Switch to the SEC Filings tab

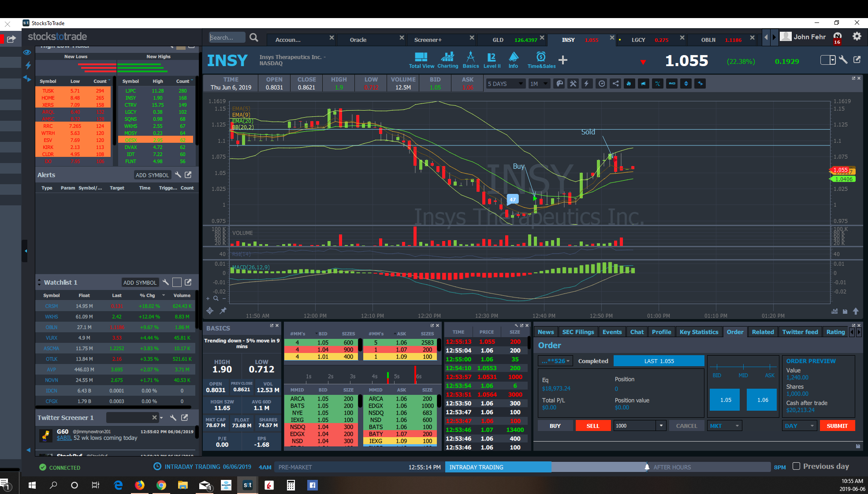[578, 332]
